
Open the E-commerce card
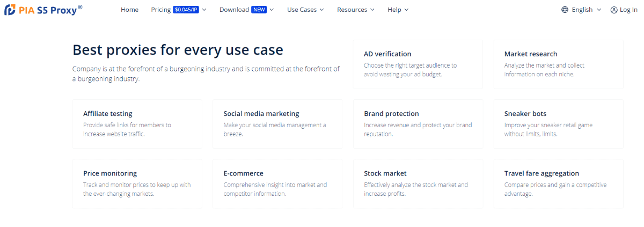278,184
